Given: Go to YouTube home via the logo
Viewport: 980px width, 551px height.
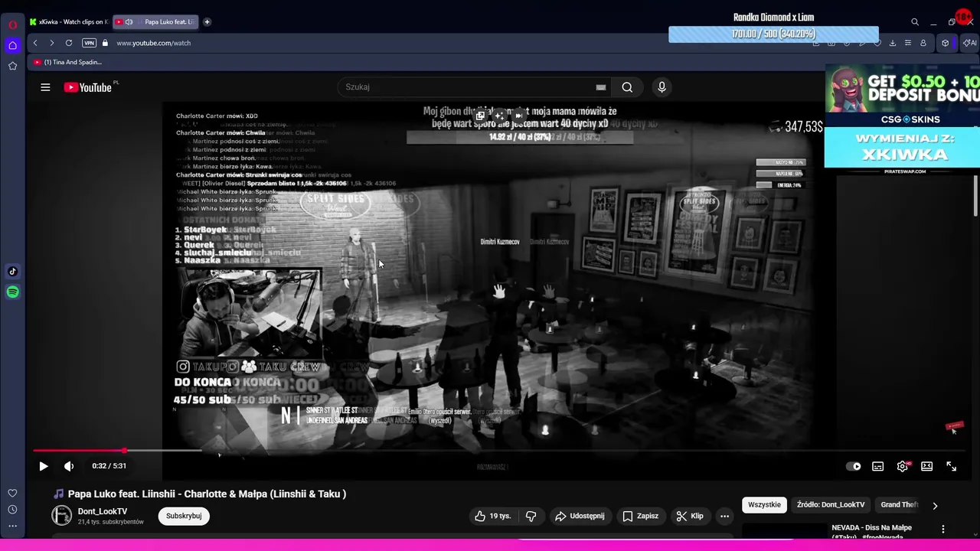Looking at the screenshot, I should point(88,87).
